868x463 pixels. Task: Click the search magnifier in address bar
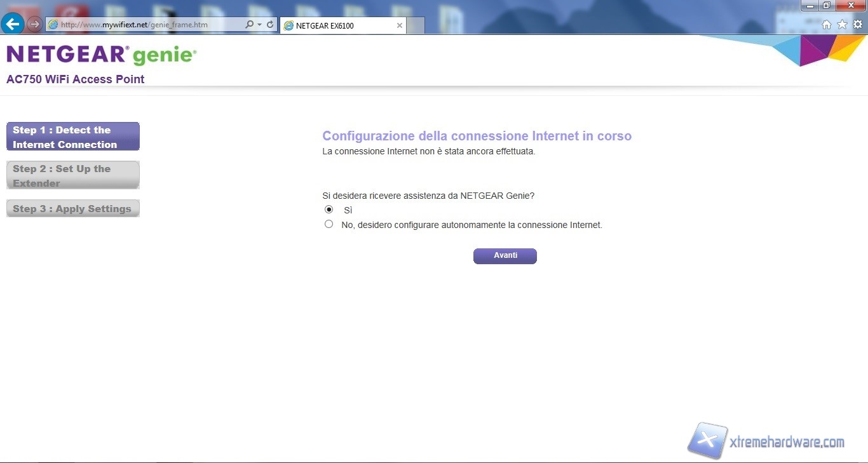click(249, 25)
